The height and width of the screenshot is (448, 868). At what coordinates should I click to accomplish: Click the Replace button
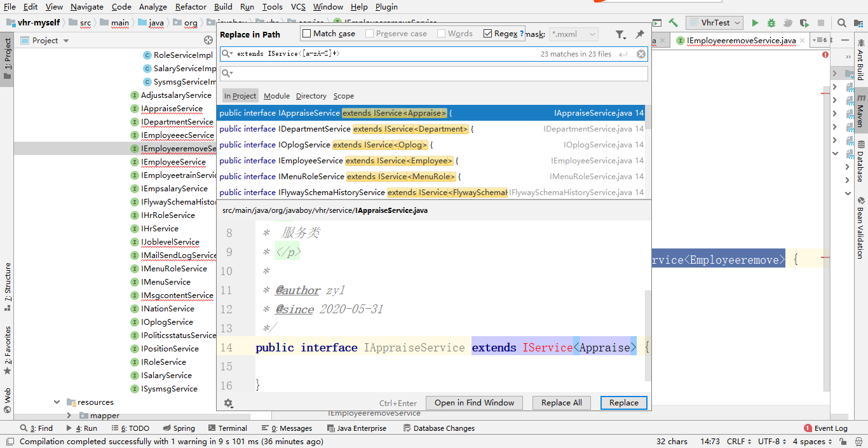click(624, 403)
